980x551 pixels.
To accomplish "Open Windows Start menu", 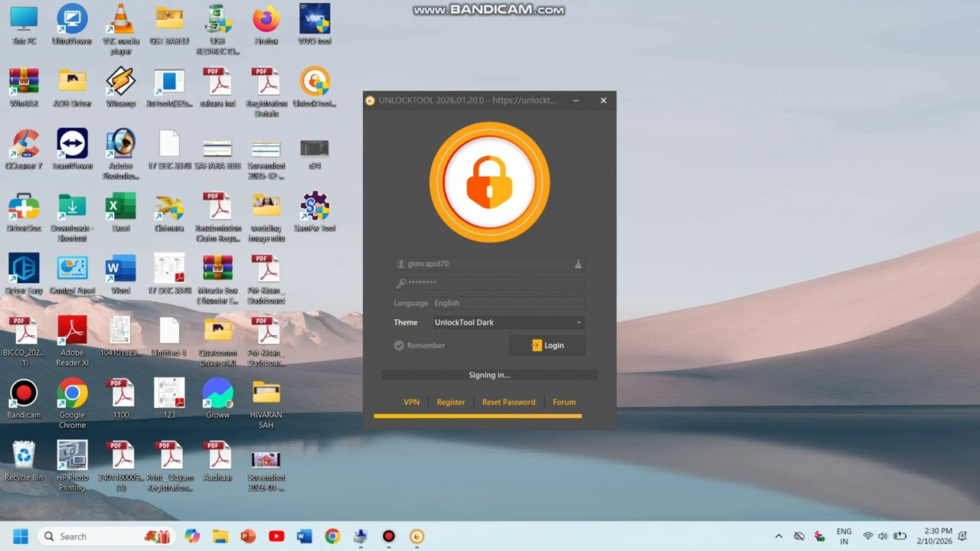I will point(21,536).
